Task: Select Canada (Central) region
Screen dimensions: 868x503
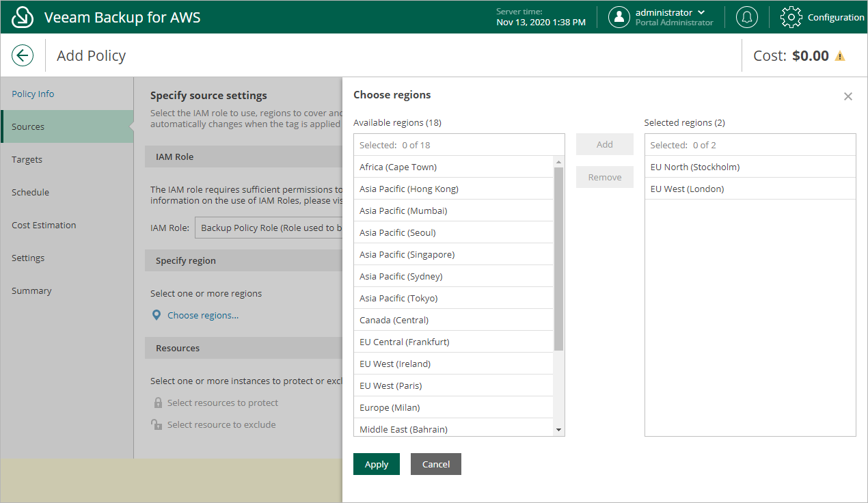Action: pos(453,320)
